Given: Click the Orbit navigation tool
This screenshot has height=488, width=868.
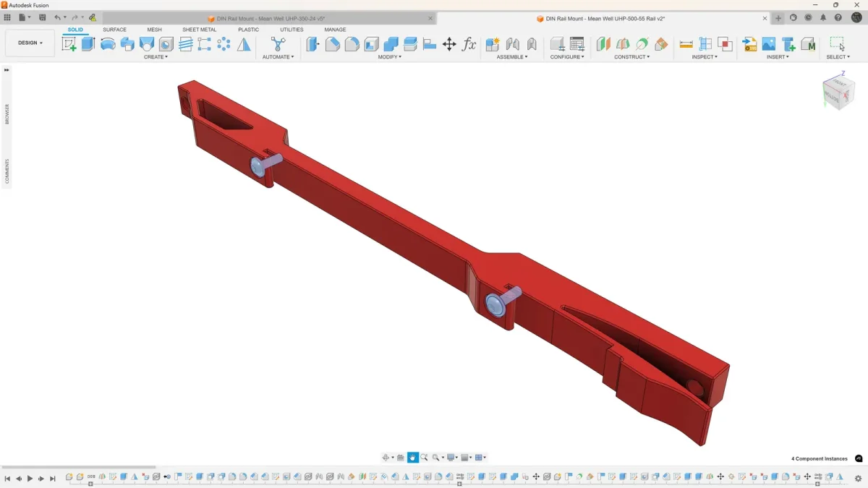Looking at the screenshot, I should pyautogui.click(x=387, y=458).
